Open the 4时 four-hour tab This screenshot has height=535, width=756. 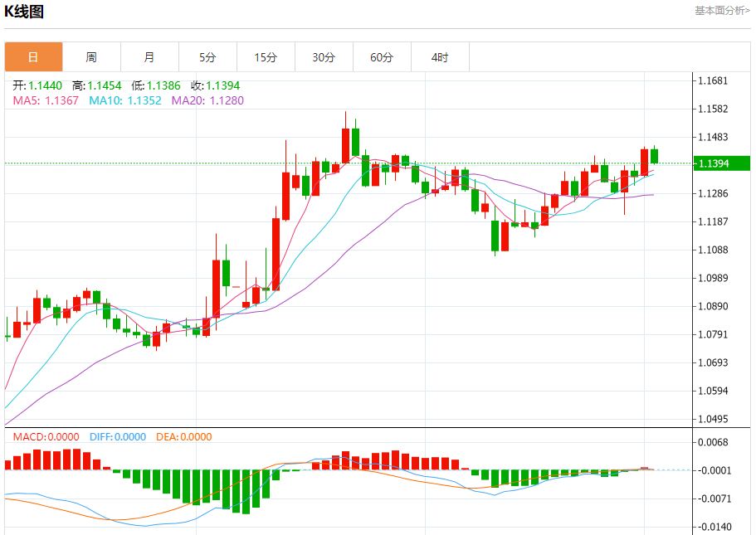click(x=440, y=57)
